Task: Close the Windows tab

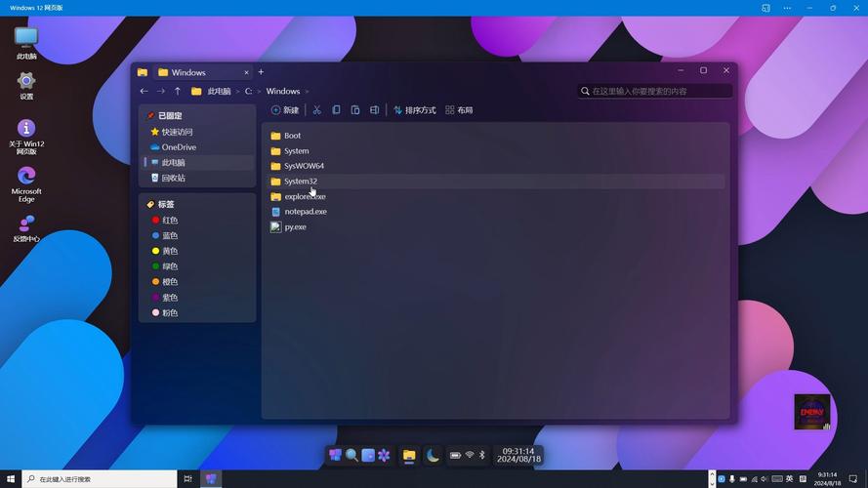Action: 246,72
